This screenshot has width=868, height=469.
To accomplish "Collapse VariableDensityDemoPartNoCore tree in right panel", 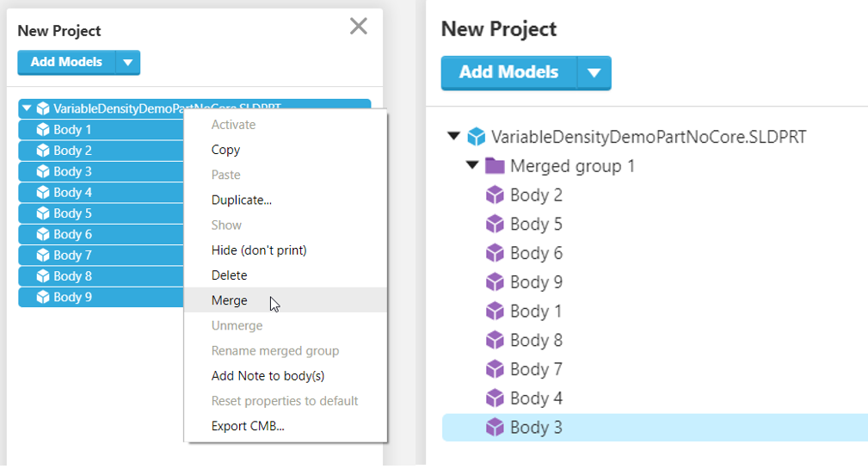I will click(x=453, y=137).
